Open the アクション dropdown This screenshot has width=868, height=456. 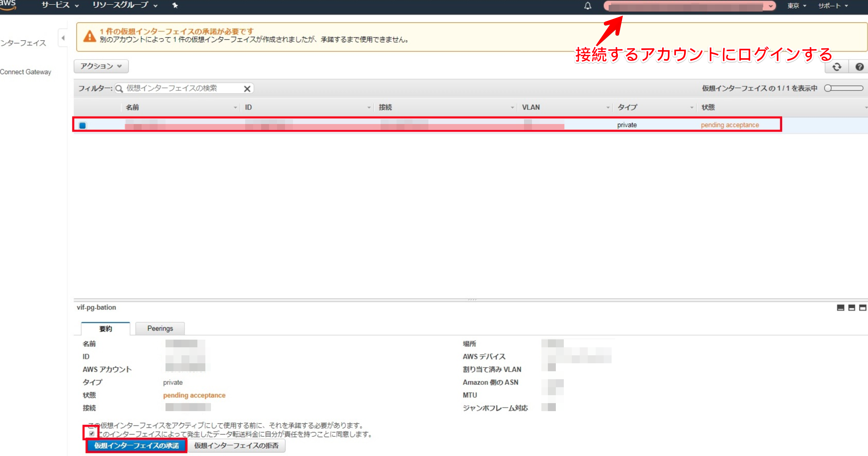pos(101,66)
